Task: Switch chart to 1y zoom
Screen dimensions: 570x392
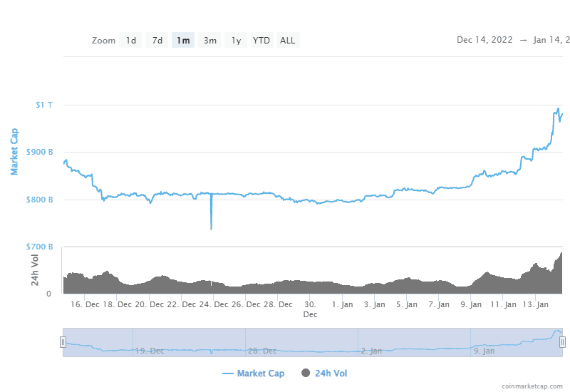Action: coord(236,41)
